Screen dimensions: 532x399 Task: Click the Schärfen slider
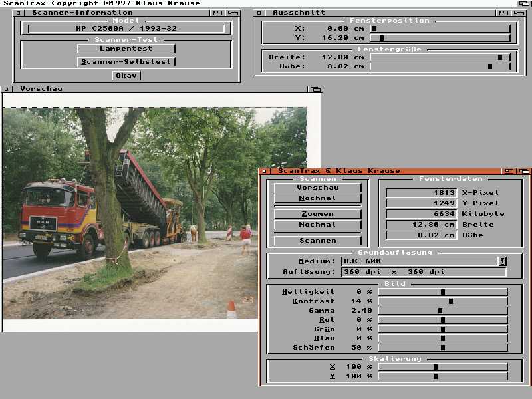pyautogui.click(x=443, y=348)
